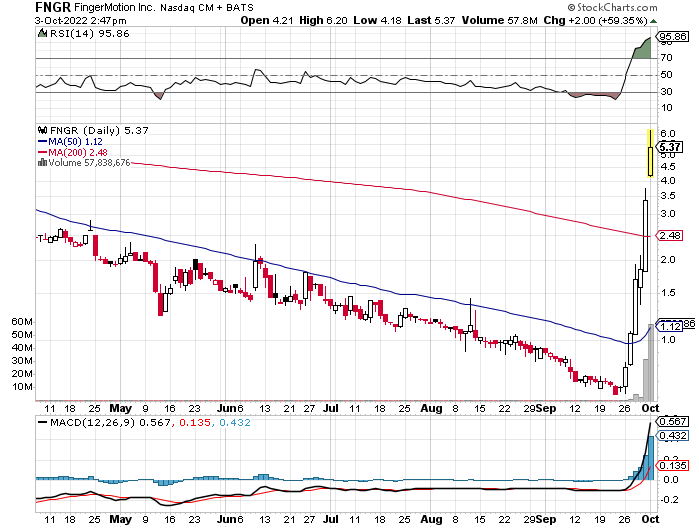Click the MA(50) 1.12 legend entry

tap(70, 142)
